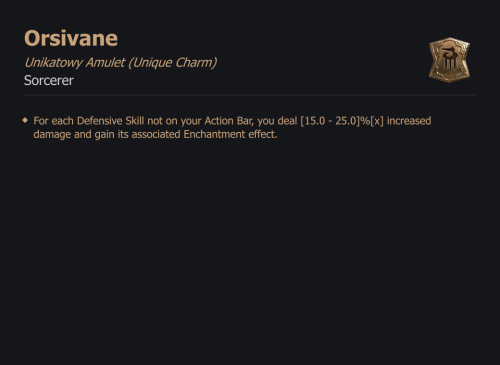
Task: Click the [x] multiplier marker
Action: tap(377, 121)
